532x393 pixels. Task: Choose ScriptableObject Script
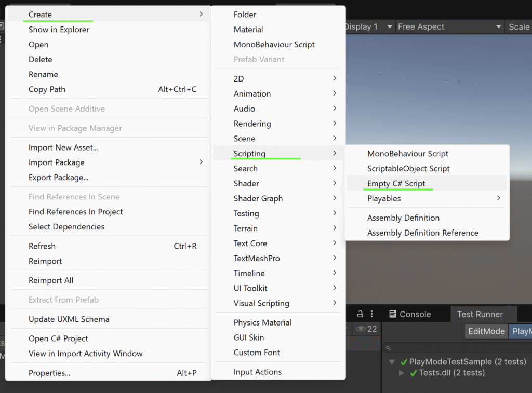pyautogui.click(x=427, y=168)
